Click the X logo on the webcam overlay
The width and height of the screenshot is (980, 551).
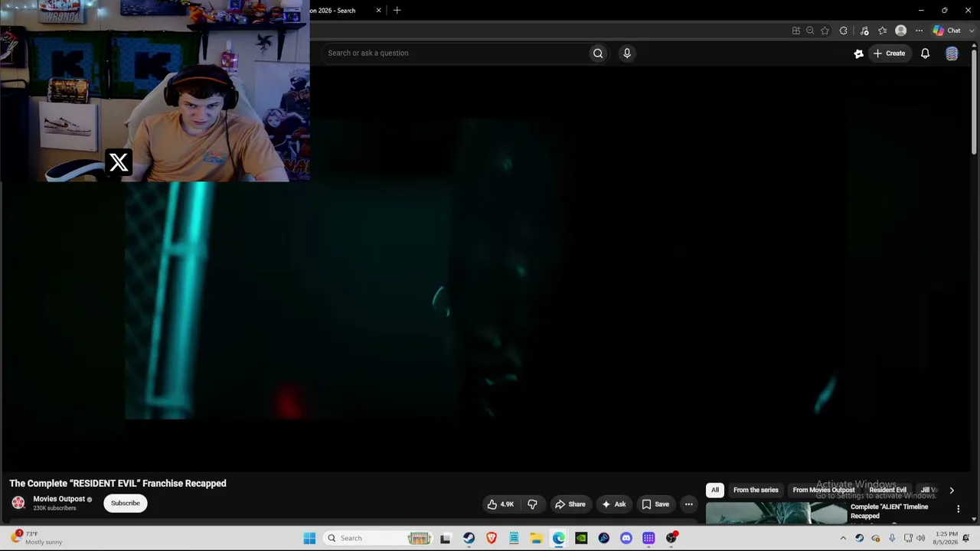coord(119,162)
